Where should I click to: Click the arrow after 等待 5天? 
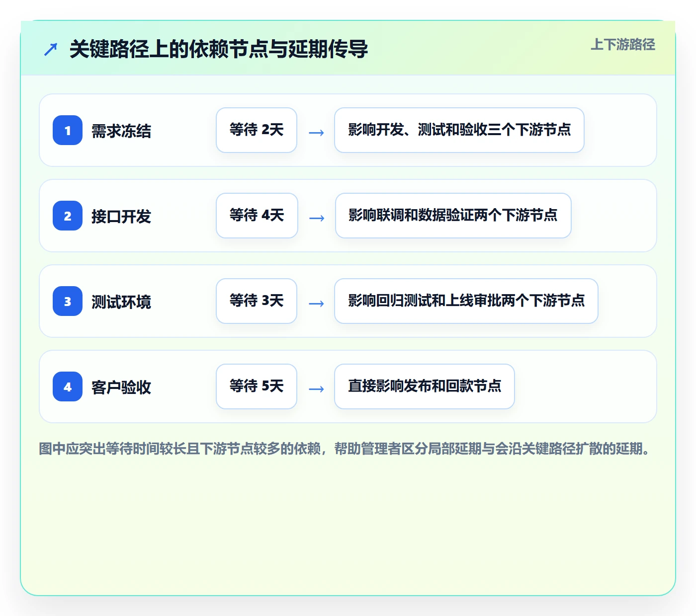pos(316,388)
